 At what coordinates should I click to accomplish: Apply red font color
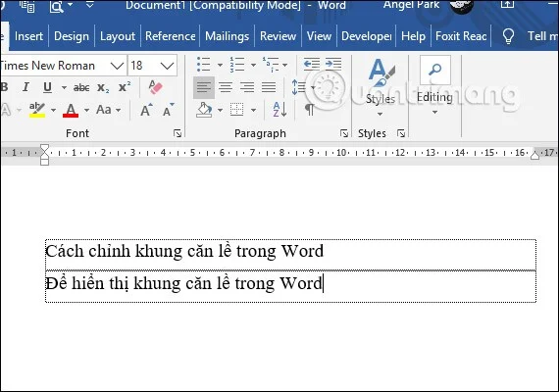click(x=71, y=110)
